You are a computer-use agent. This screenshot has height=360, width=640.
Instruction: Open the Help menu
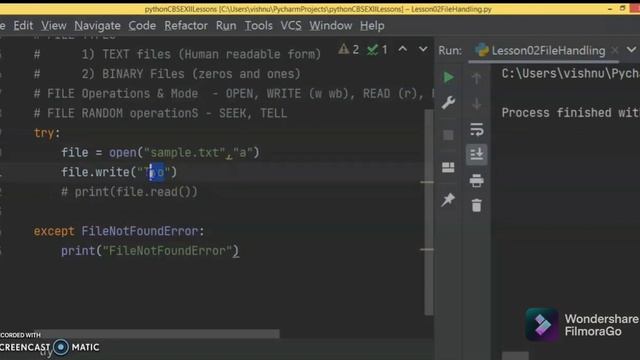coord(372,26)
